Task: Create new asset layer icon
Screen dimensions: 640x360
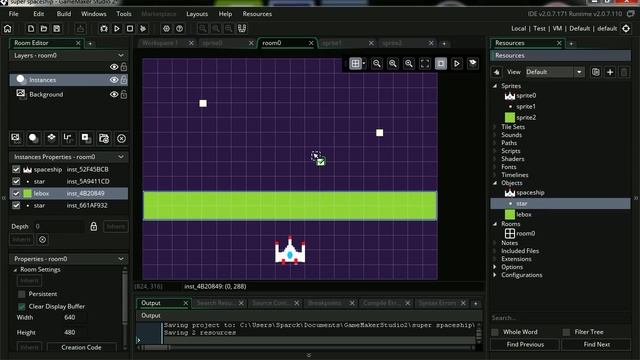Action: 86,138
